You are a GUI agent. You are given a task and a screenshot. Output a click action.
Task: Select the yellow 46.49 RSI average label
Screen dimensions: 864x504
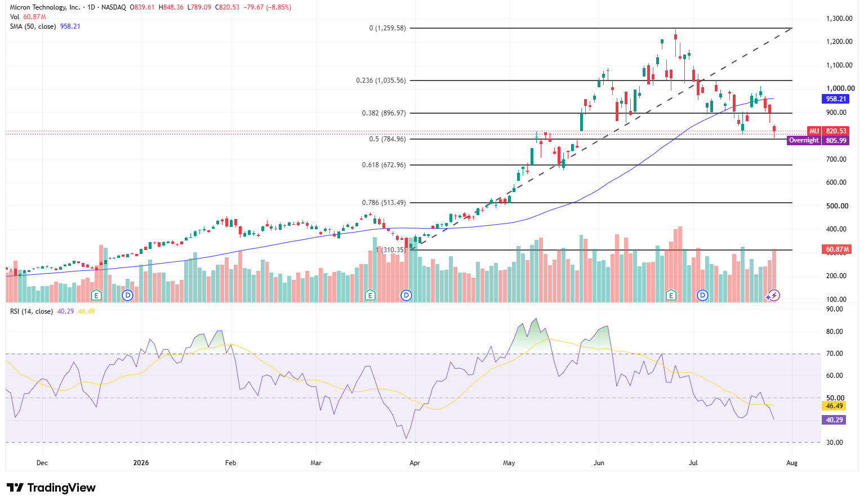(x=835, y=406)
